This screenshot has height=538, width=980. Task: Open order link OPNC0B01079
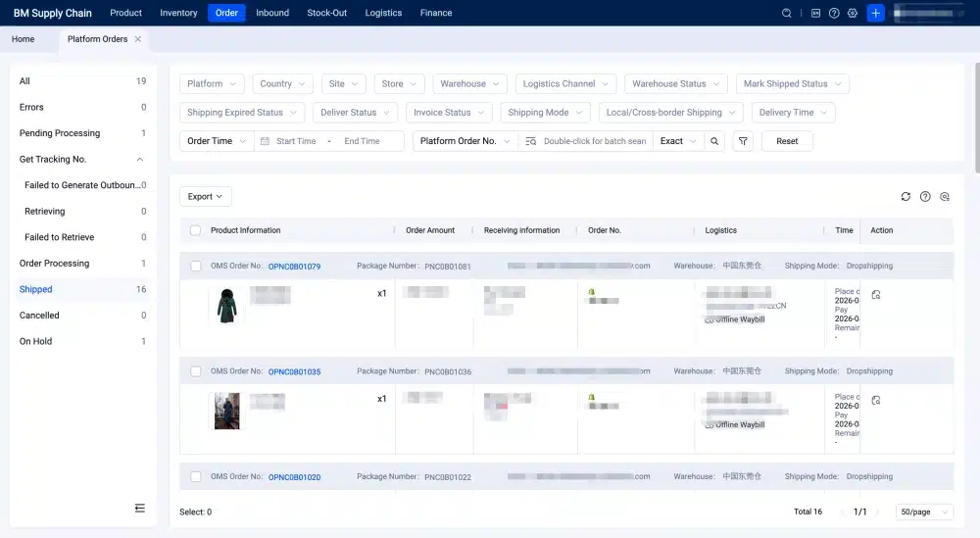point(294,267)
